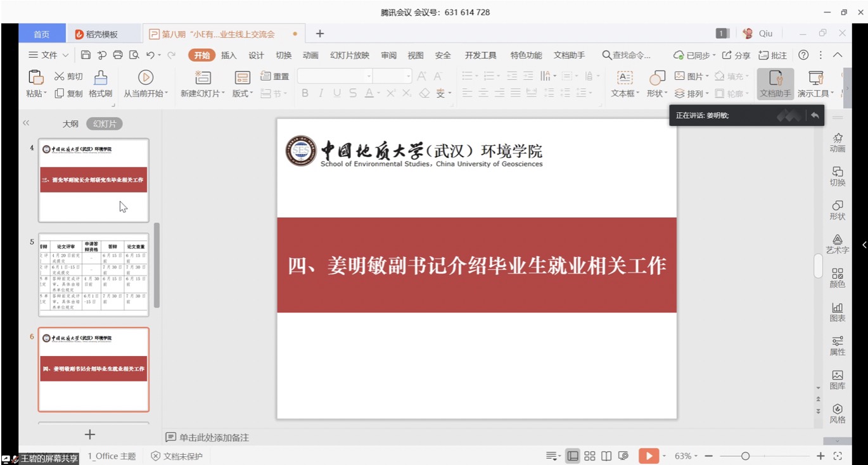Click the zoom slider handle
This screenshot has height=465, width=868.
pyautogui.click(x=746, y=456)
